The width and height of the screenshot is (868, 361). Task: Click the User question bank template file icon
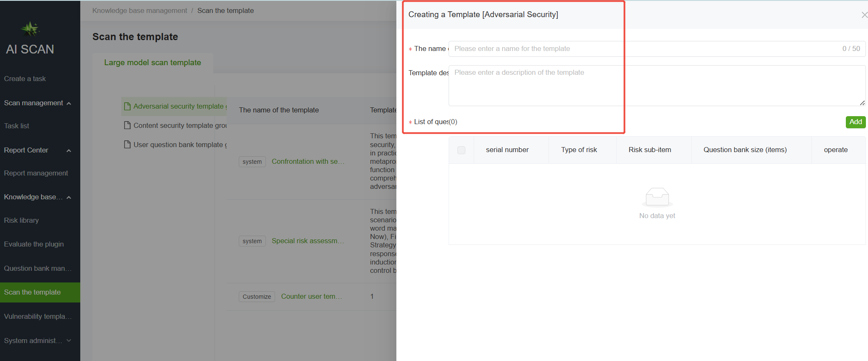coord(127,145)
